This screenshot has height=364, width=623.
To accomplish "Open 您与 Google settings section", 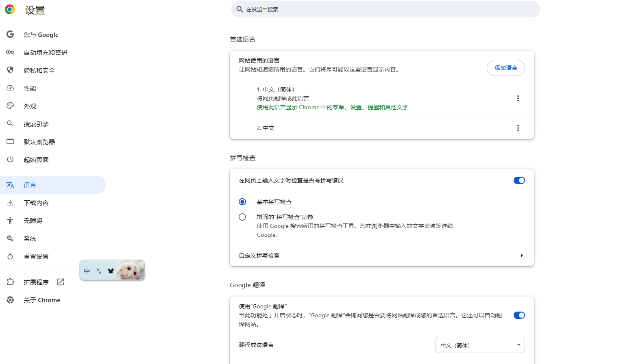I will pyautogui.click(x=53, y=35).
